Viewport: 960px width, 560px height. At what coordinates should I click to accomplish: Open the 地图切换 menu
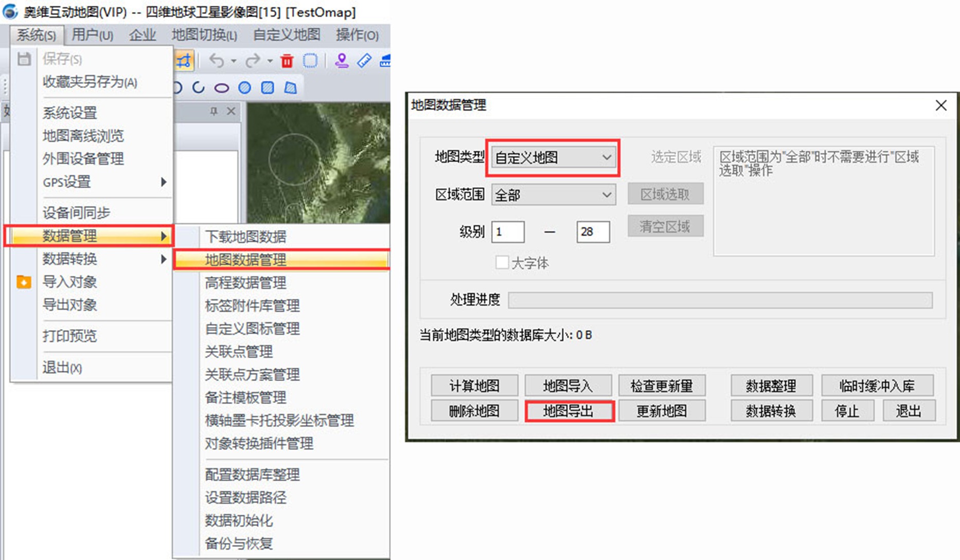pos(204,35)
